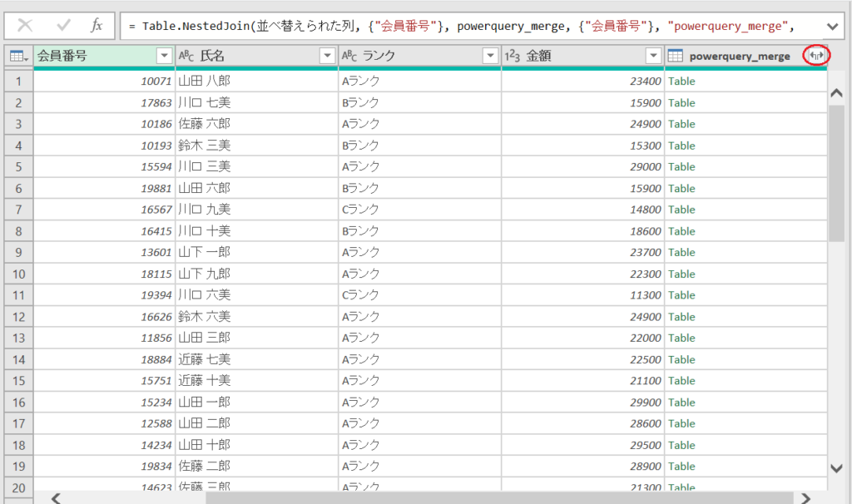
Task: Open the filter dropdown on 金額 column
Action: click(653, 56)
